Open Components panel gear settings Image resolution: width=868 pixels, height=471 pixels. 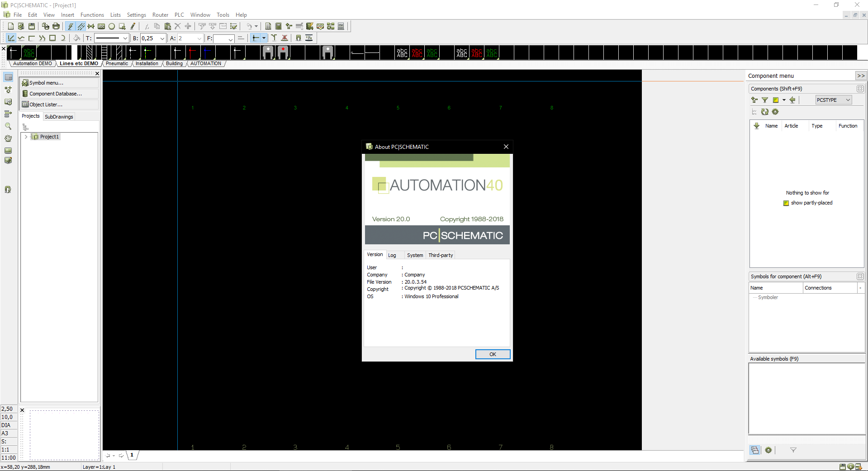tap(775, 112)
